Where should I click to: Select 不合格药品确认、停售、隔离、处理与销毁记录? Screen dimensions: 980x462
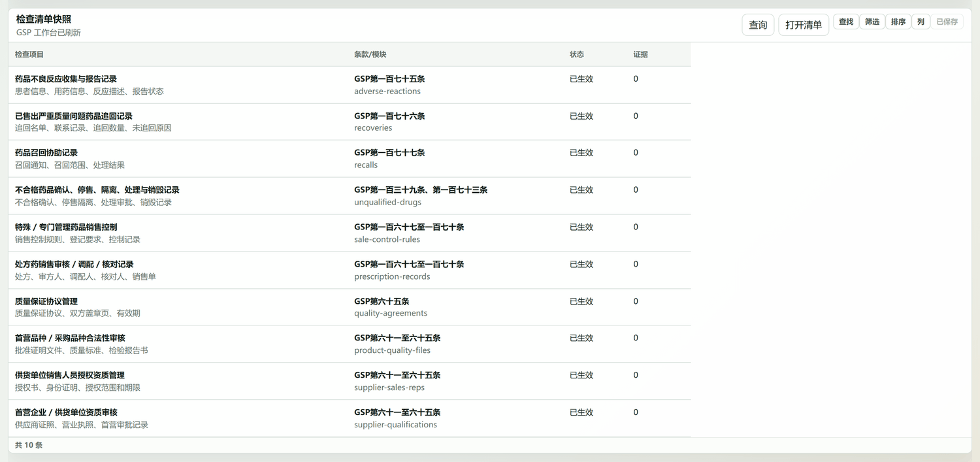click(x=350, y=196)
